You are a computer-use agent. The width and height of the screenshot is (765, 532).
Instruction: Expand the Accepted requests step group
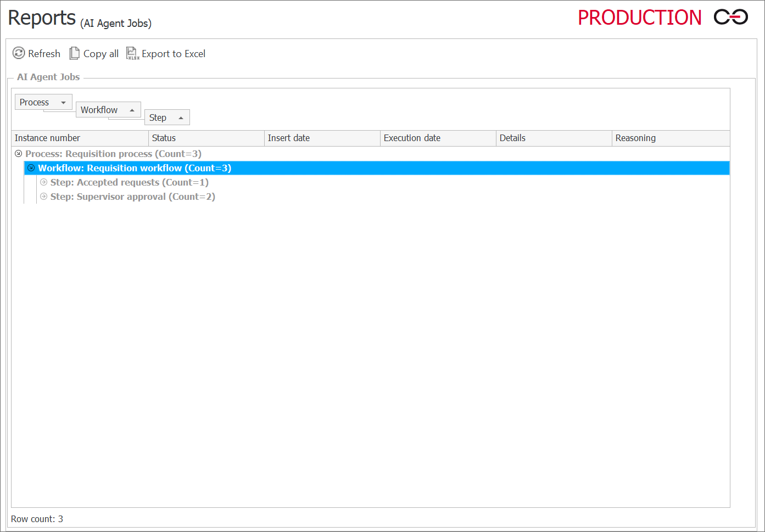coord(44,182)
